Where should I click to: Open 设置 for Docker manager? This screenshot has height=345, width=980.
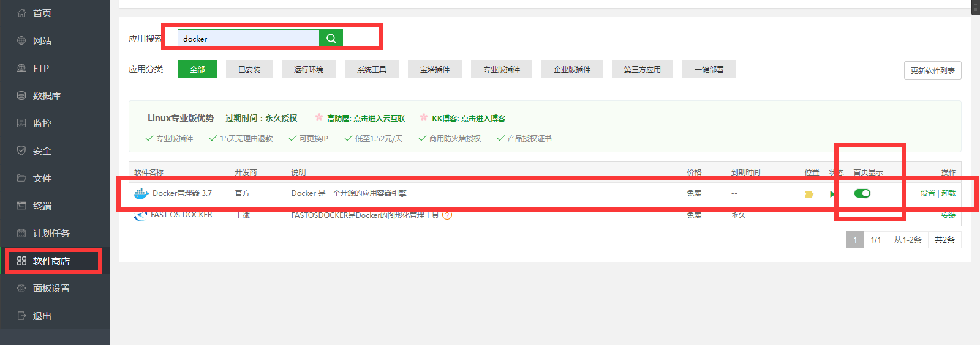[928, 193]
